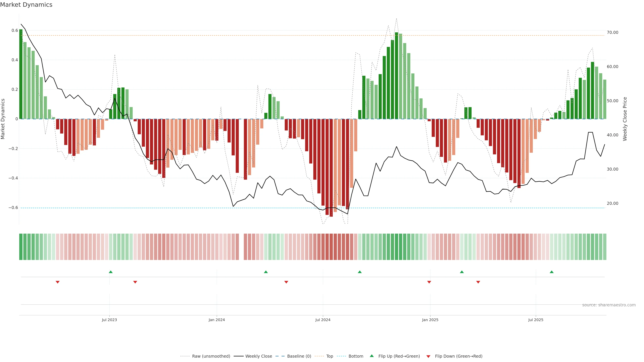The image size is (644, 362).
Task: Click the Weekly Close Price axis title
Action: coord(625,119)
